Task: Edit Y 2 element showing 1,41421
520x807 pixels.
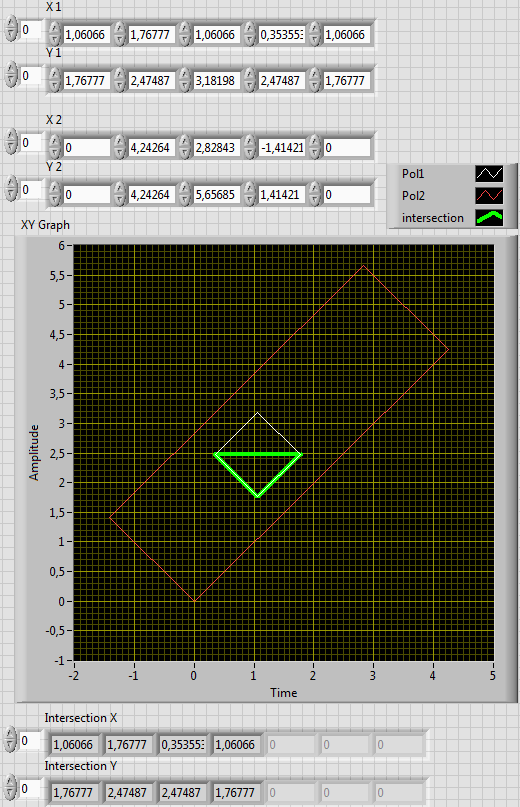Action: point(281,195)
